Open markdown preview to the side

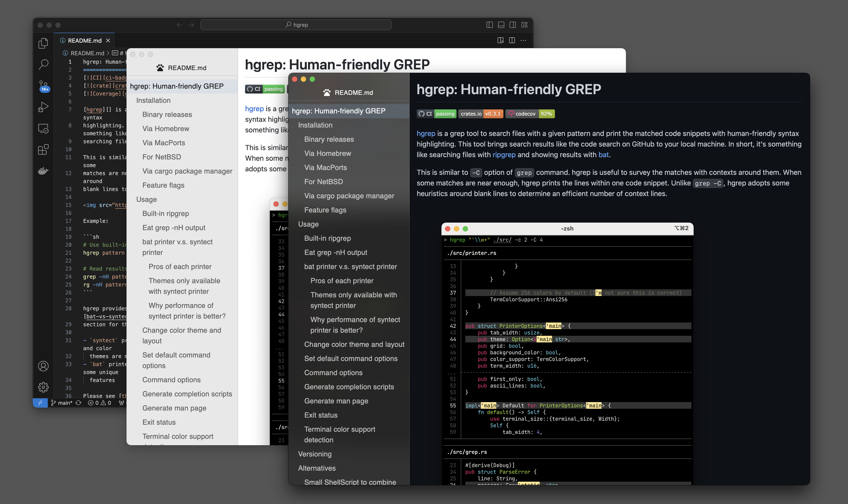[x=501, y=40]
